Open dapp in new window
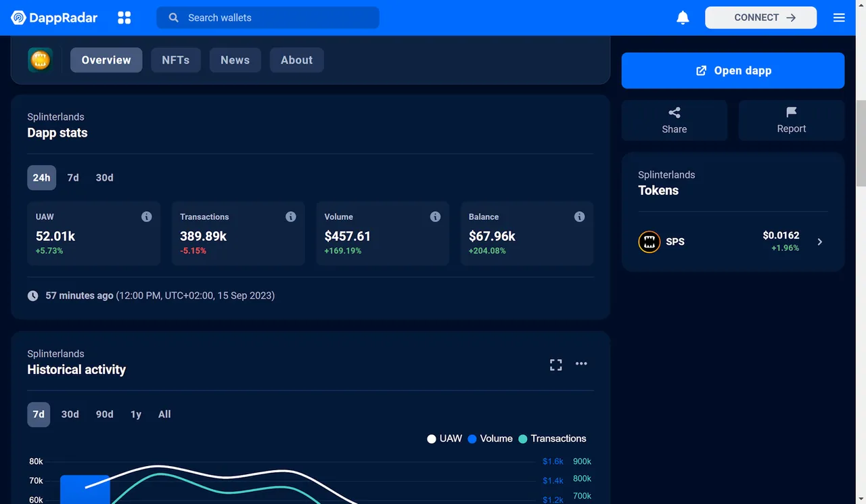This screenshot has width=866, height=504. tap(733, 70)
